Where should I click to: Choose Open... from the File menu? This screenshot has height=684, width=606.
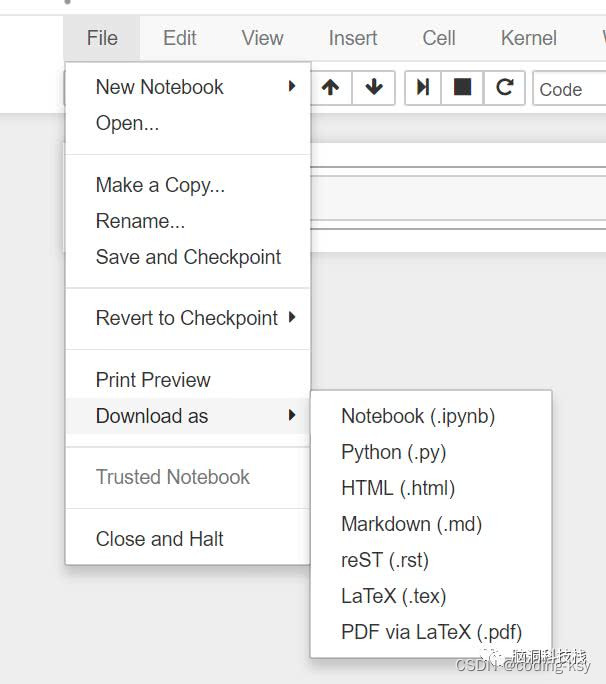188,123
